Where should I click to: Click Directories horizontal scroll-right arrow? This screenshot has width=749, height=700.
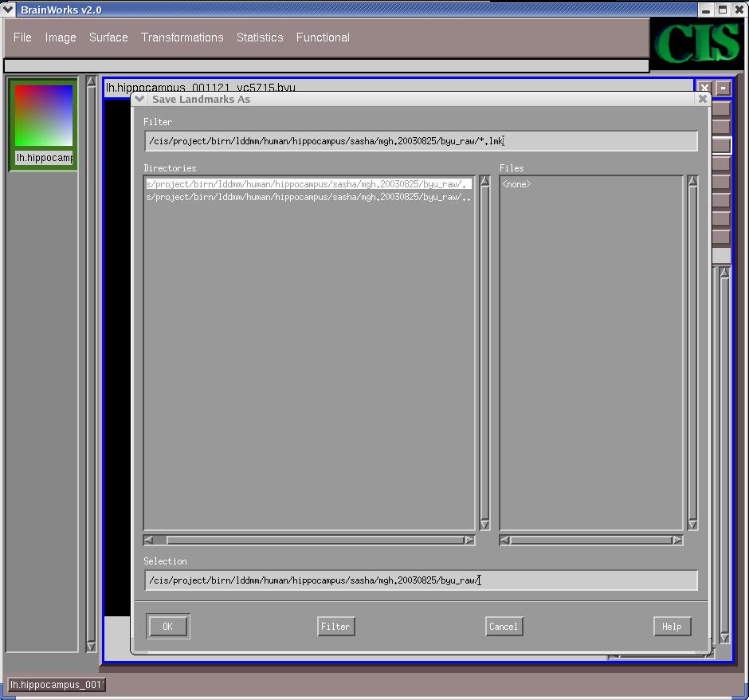click(469, 540)
